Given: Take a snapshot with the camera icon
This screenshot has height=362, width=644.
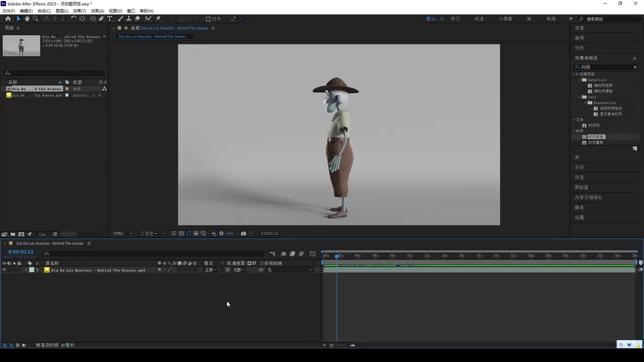Looking at the screenshot, I should click(x=244, y=233).
